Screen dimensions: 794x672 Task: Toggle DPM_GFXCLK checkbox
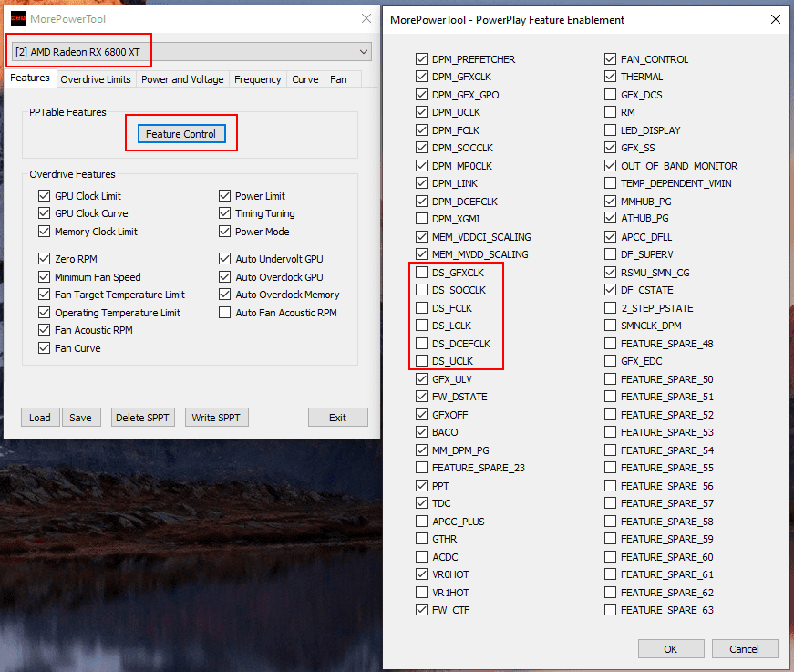(421, 77)
